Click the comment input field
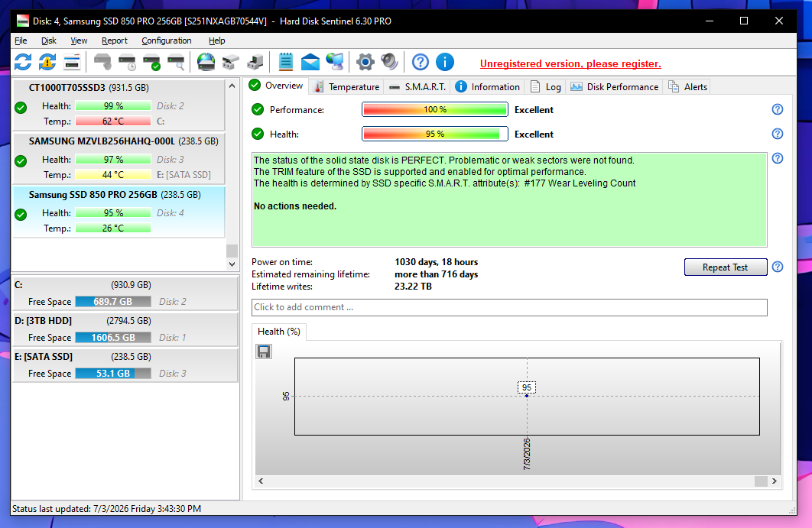Viewport: 812px width, 528px height. [509, 307]
